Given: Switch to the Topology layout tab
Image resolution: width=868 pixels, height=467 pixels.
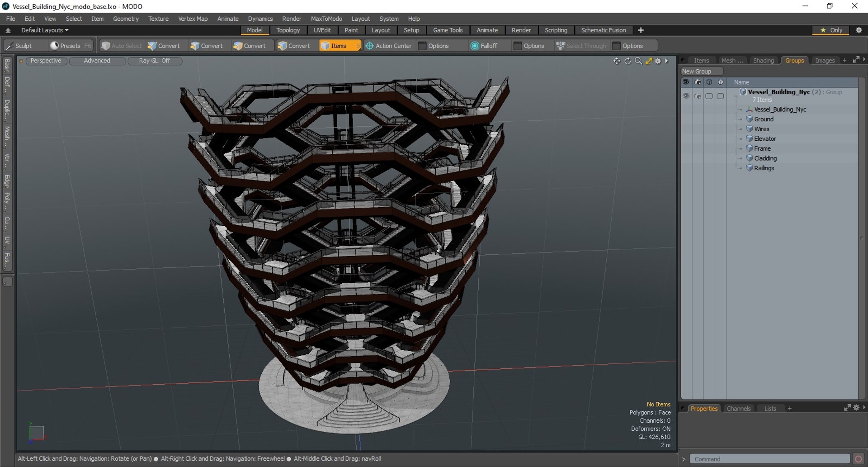Looking at the screenshot, I should click(x=288, y=30).
